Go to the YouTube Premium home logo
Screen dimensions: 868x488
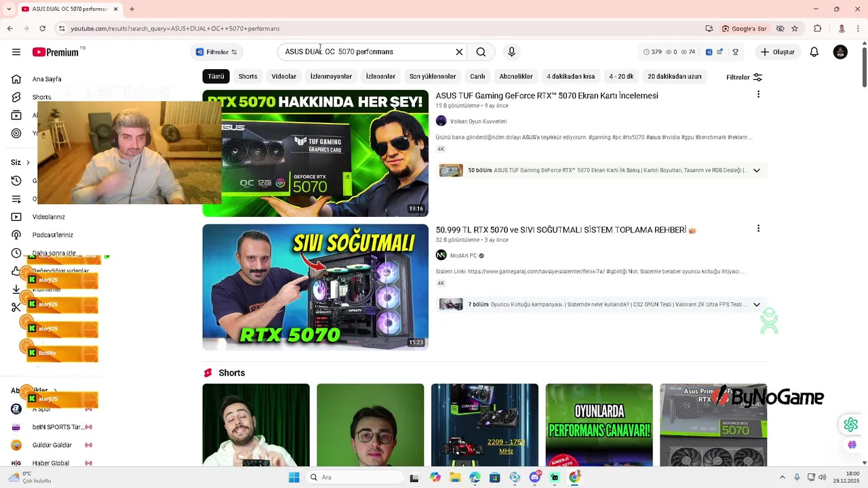(57, 52)
